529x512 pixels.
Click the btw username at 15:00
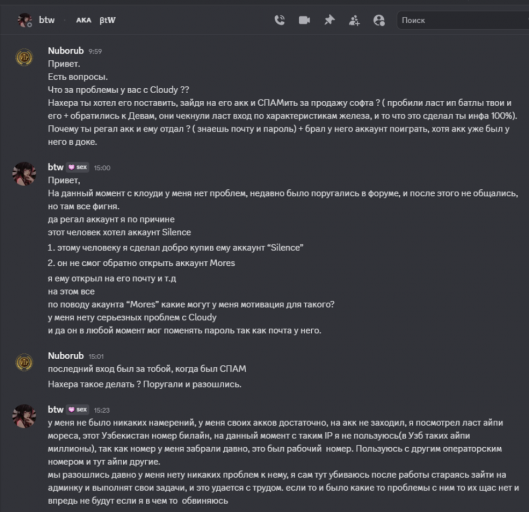tap(56, 167)
